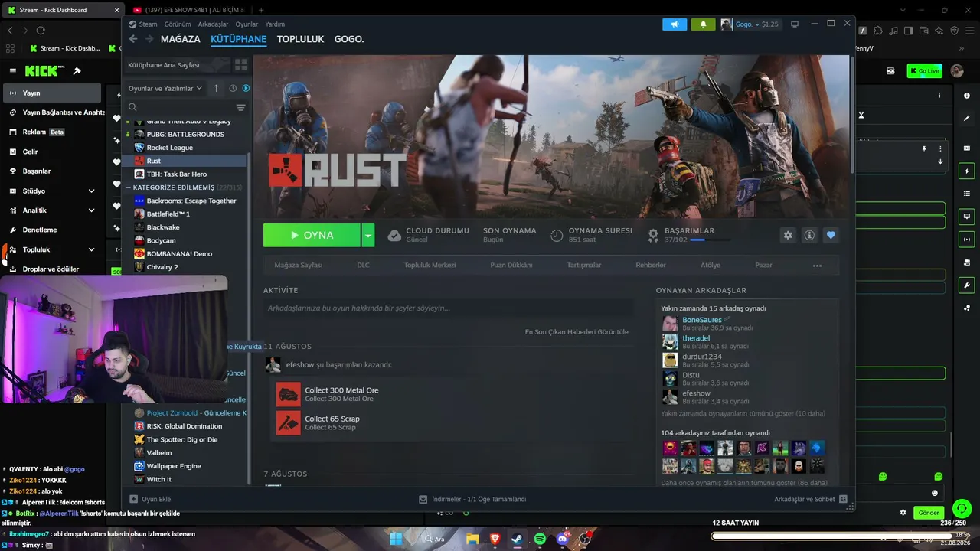Collapse Kategorize Edilmemiş category
The height and width of the screenshot is (551, 980).
[129, 187]
